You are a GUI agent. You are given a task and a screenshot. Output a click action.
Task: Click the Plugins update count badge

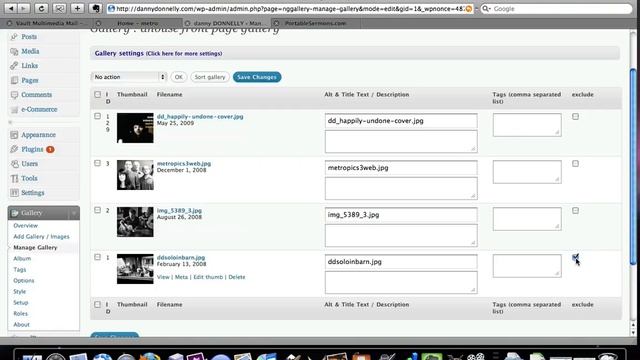pos(50,149)
